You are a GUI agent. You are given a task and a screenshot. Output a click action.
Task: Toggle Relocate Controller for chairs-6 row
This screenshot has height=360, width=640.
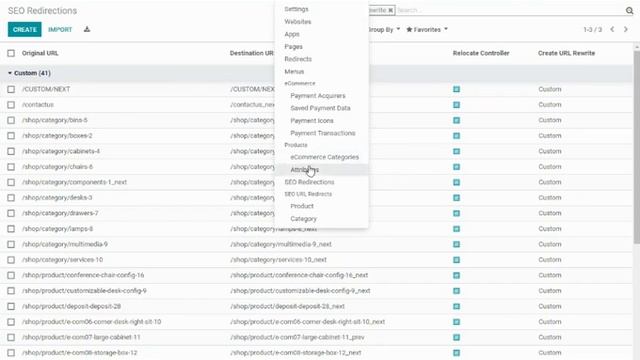coord(456,167)
